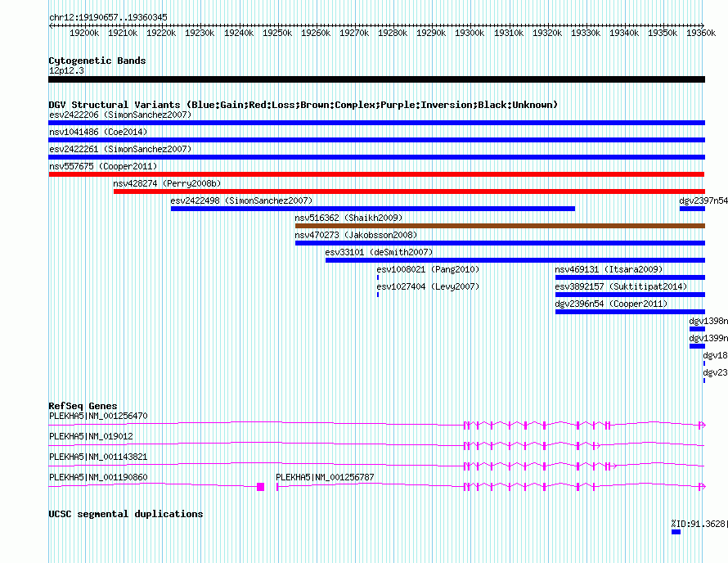Click the black 12p12.3 cytogenetic band

click(376, 79)
